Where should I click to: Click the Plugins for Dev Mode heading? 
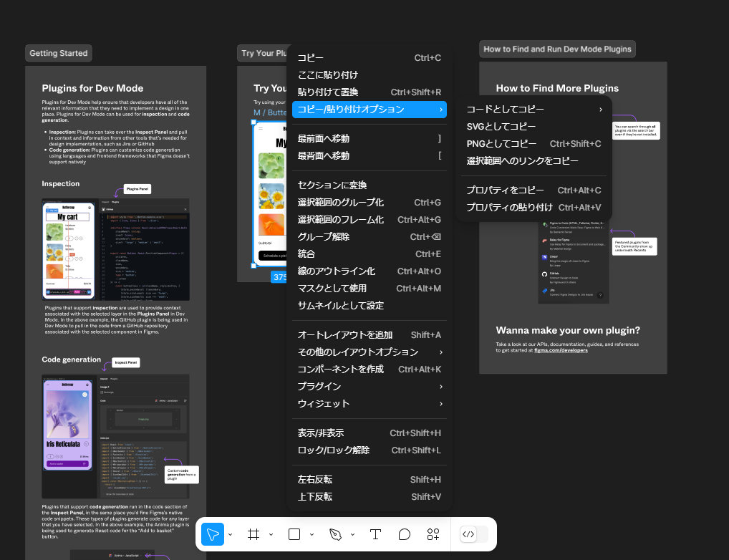click(x=92, y=88)
